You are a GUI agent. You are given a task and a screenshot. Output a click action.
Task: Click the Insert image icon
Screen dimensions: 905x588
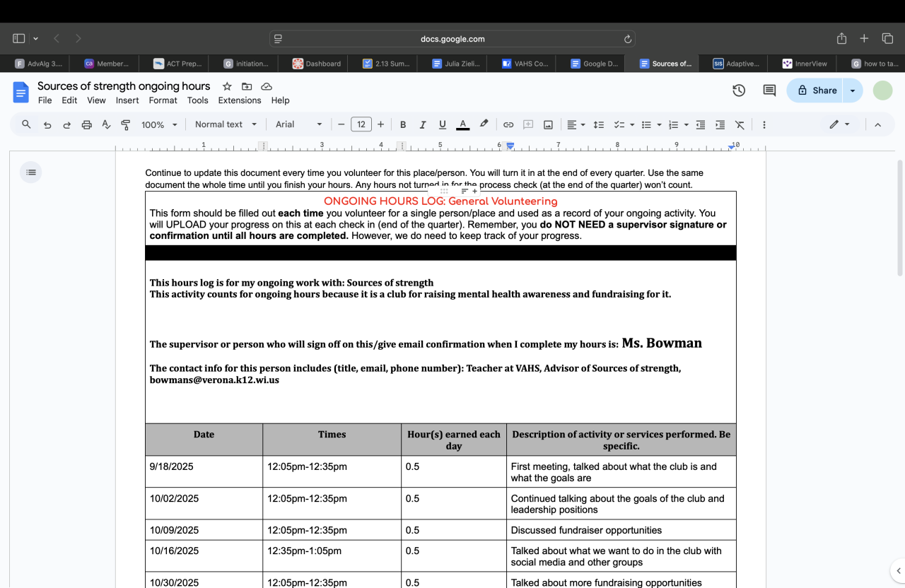(x=548, y=124)
